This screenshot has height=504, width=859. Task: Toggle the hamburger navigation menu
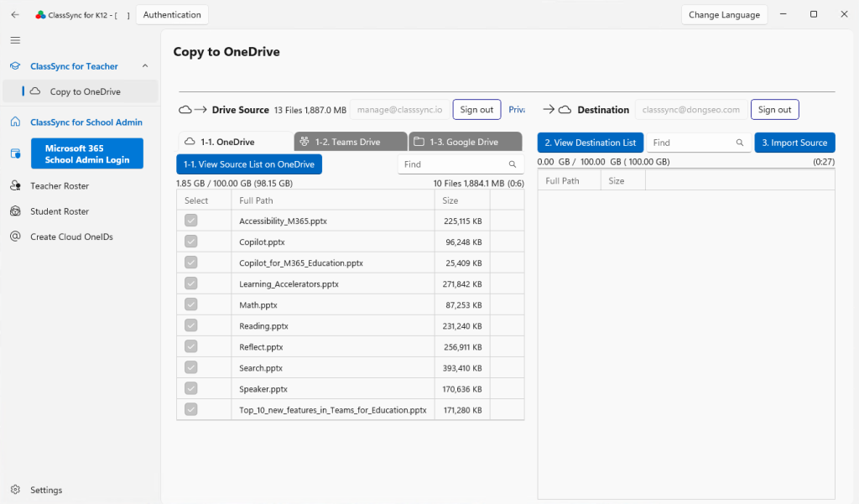pyautogui.click(x=15, y=40)
